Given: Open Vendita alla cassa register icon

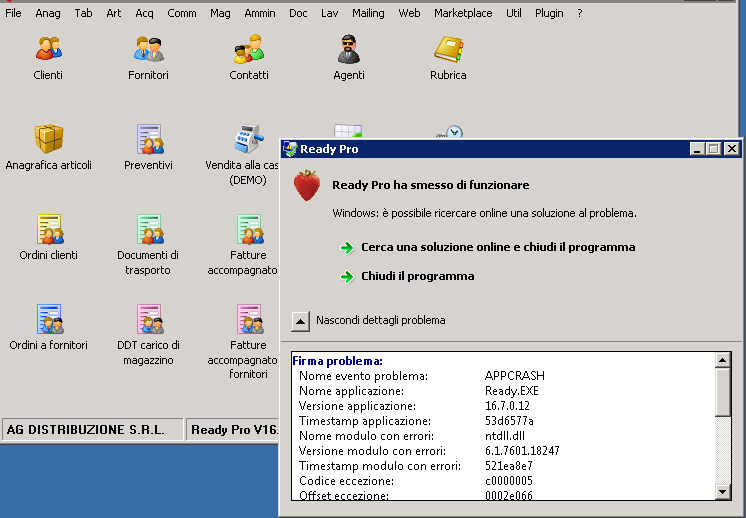Looking at the screenshot, I should (x=248, y=138).
